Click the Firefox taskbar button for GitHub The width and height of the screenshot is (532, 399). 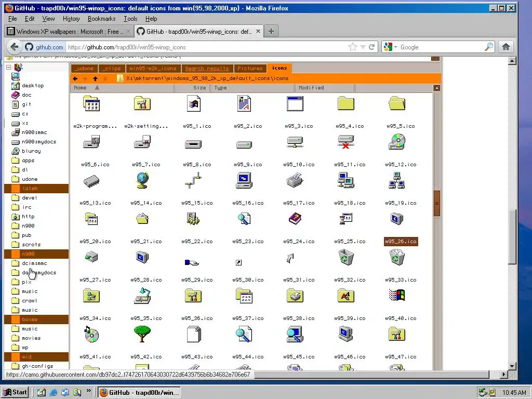[139, 393]
